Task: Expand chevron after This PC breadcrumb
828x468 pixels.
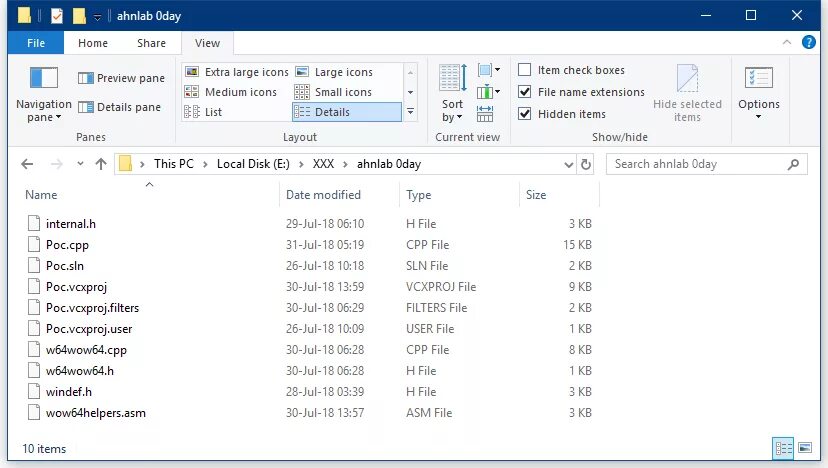Action: (x=205, y=164)
